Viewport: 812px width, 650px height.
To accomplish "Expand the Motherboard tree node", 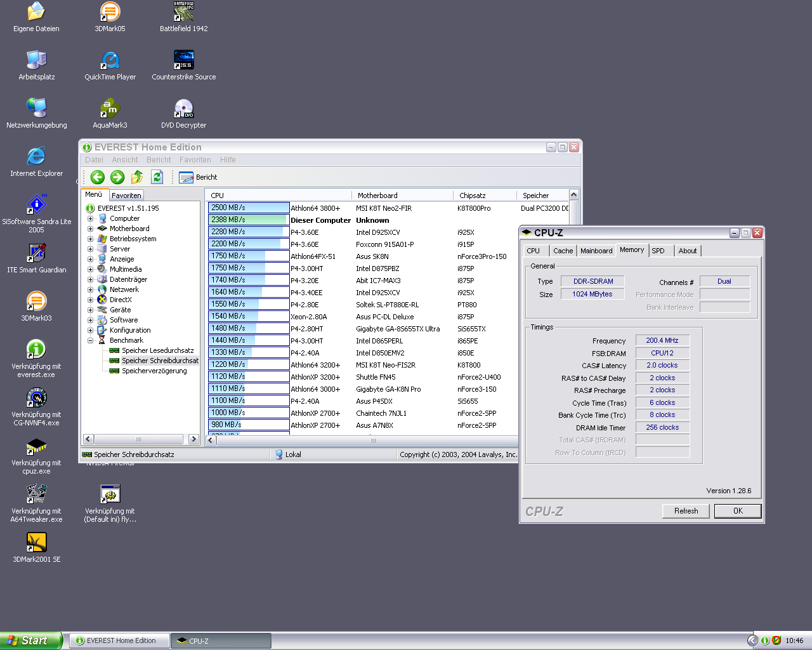I will 90,229.
